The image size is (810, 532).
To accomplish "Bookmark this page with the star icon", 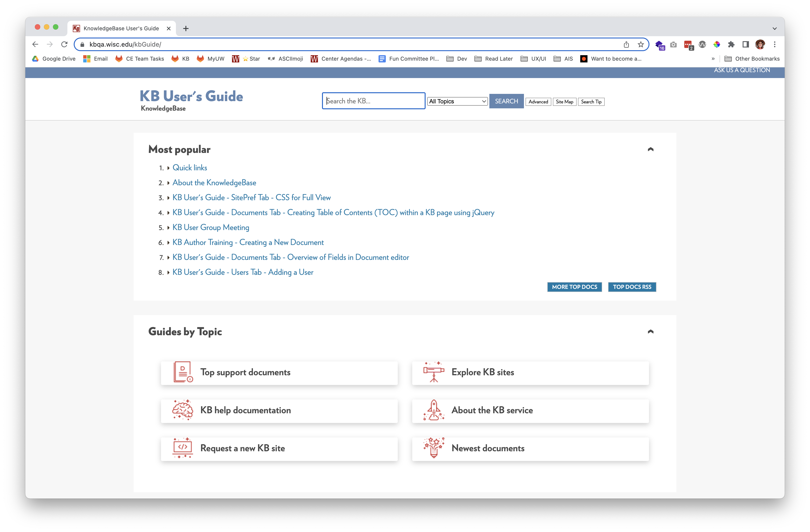I will [641, 44].
